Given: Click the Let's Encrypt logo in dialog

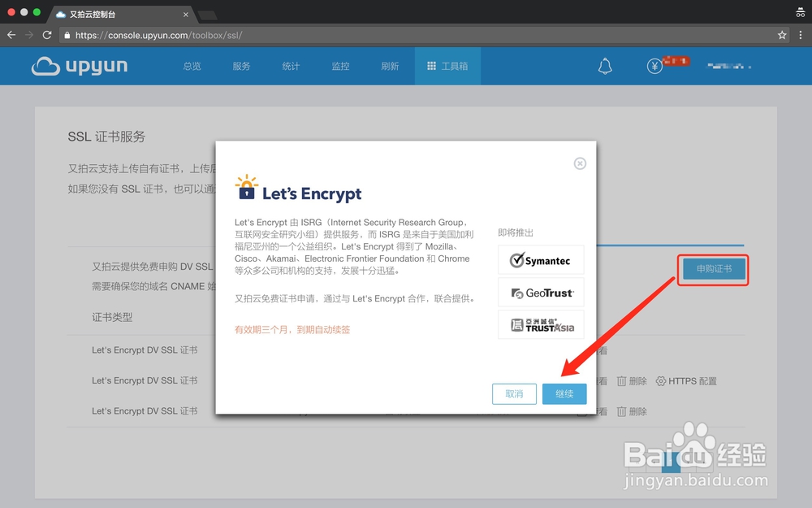Looking at the screenshot, I should pyautogui.click(x=298, y=188).
